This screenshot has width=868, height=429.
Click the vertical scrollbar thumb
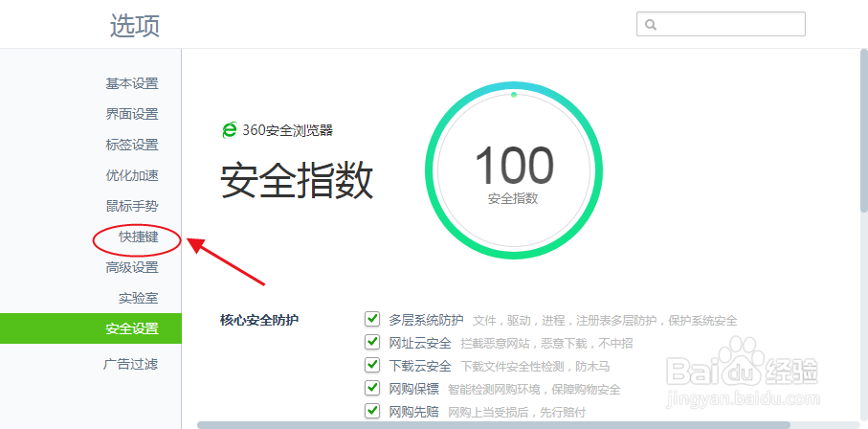(863, 131)
